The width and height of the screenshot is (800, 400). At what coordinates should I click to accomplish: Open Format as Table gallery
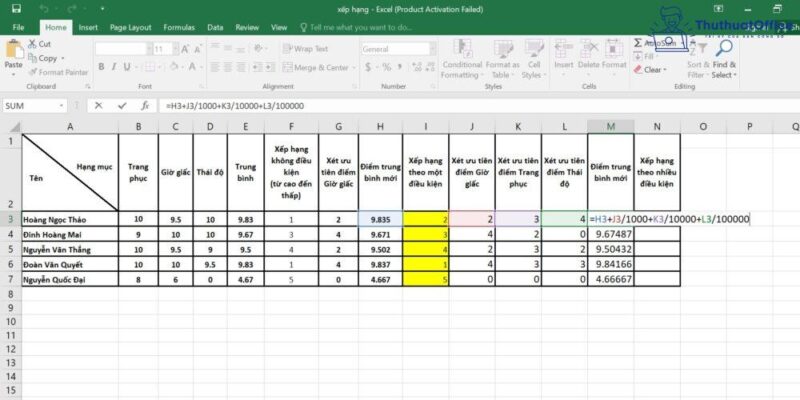(x=503, y=59)
